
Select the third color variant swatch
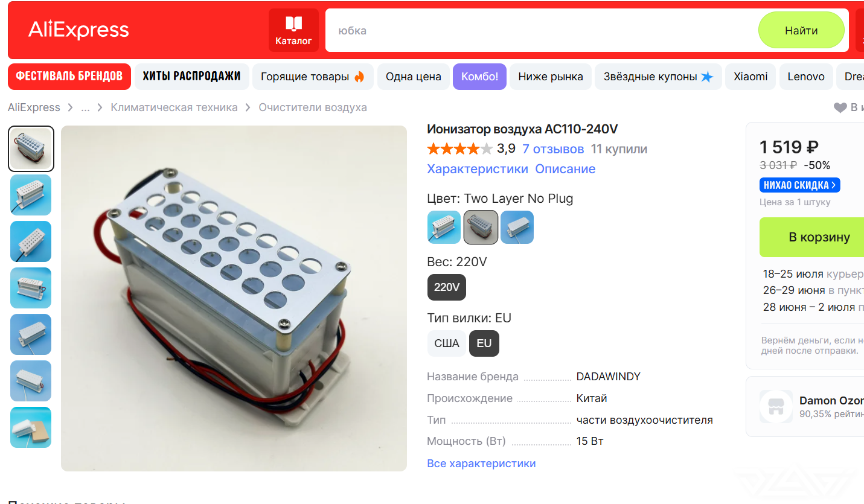517,227
